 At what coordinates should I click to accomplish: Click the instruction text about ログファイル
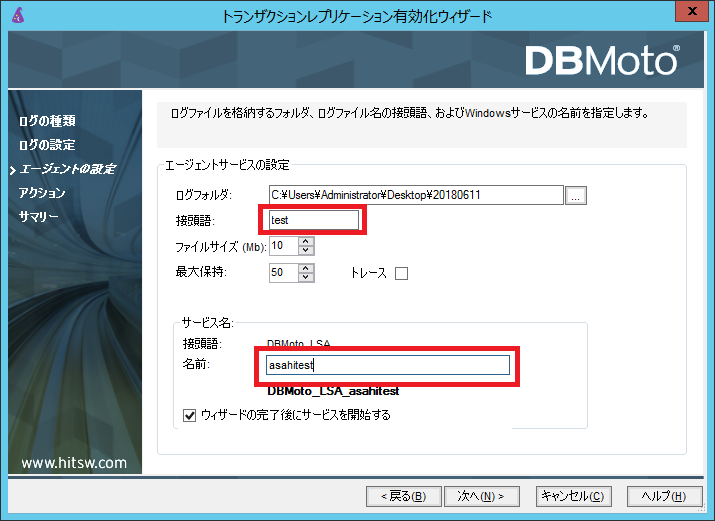click(x=409, y=113)
